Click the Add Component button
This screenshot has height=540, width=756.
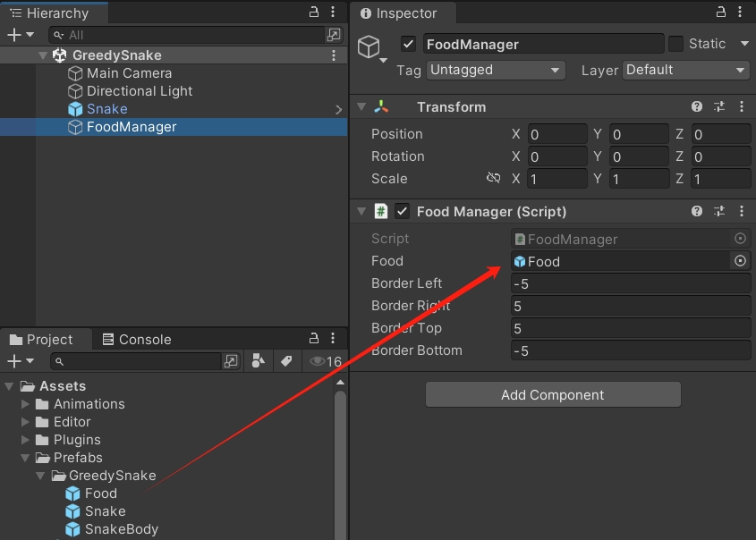tap(553, 394)
